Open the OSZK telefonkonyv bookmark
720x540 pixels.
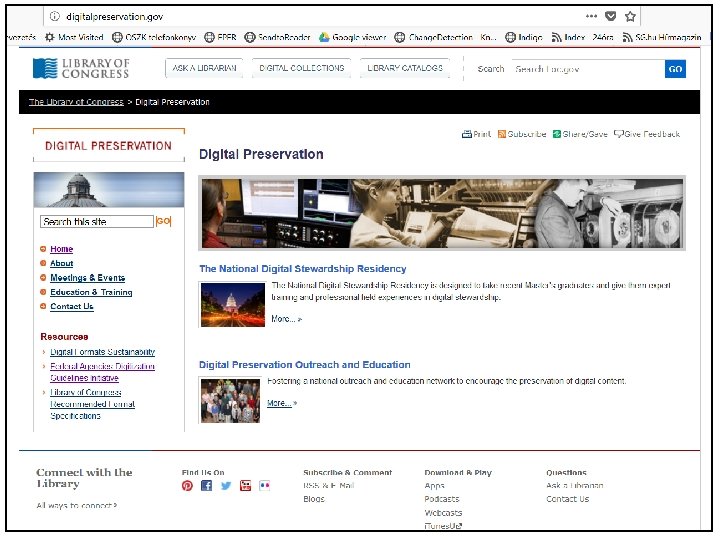(x=154, y=37)
